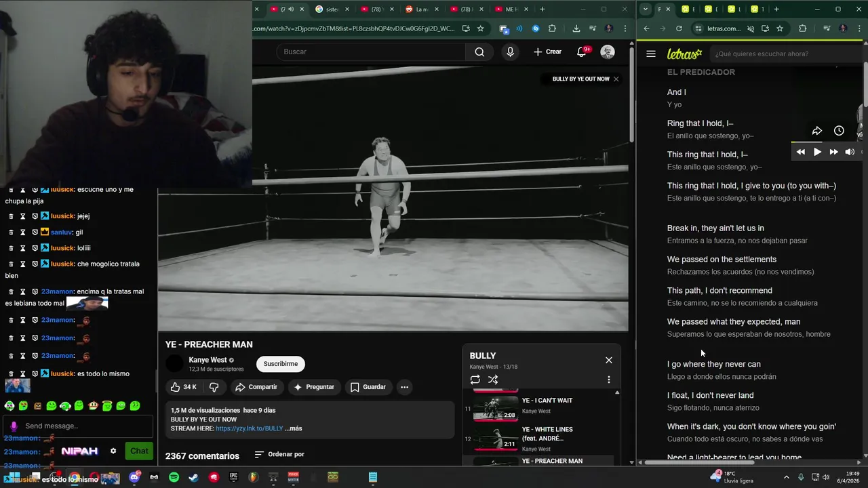
Task: Open Epic Games from the taskbar
Action: coord(233,477)
